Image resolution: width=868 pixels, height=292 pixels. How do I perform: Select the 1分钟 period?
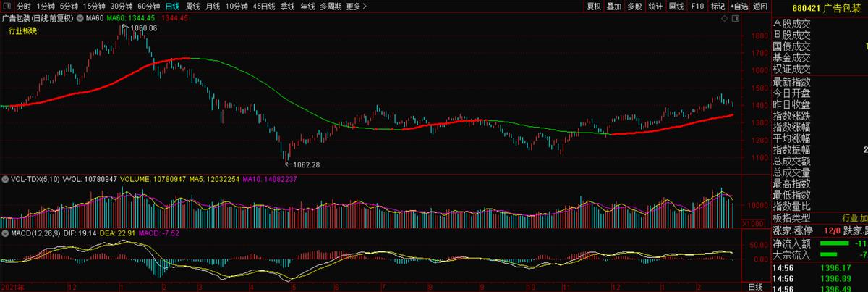(x=46, y=6)
